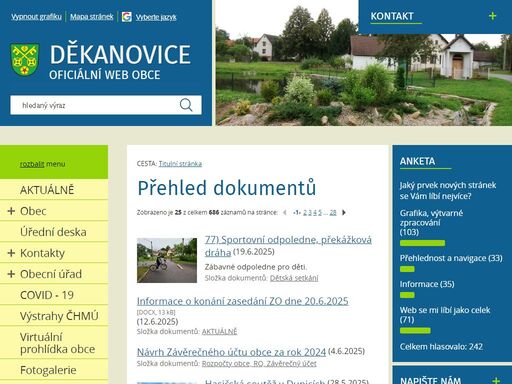Expand the KONTAKT panel plus icon
Screen dimensions: 512x384
click(x=492, y=16)
